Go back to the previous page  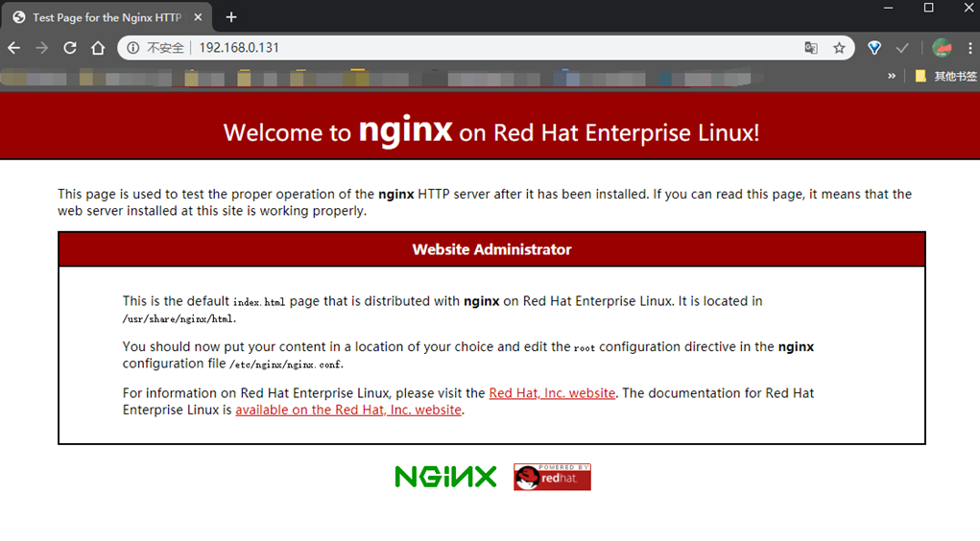(14, 48)
